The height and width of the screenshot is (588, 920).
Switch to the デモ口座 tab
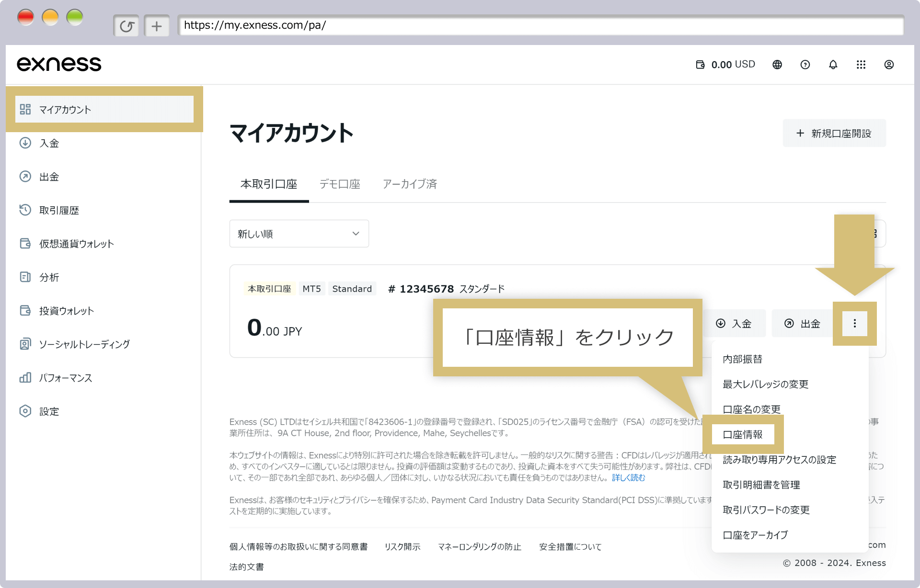pyautogui.click(x=340, y=184)
